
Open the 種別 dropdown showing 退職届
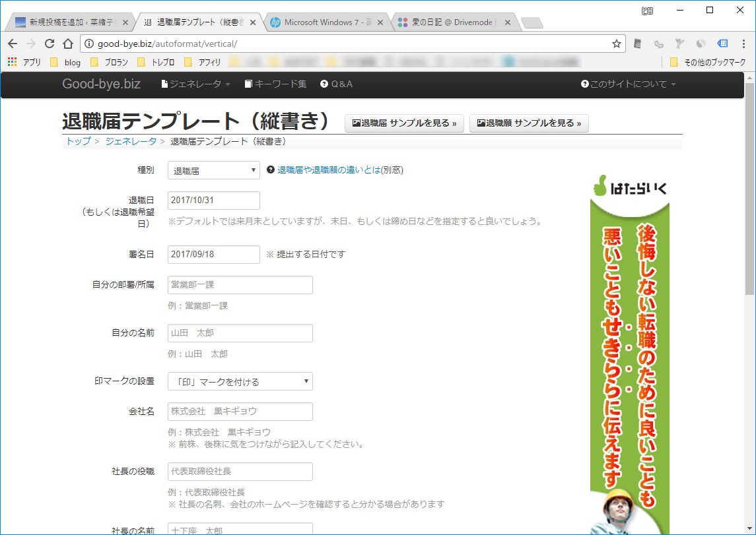click(213, 170)
